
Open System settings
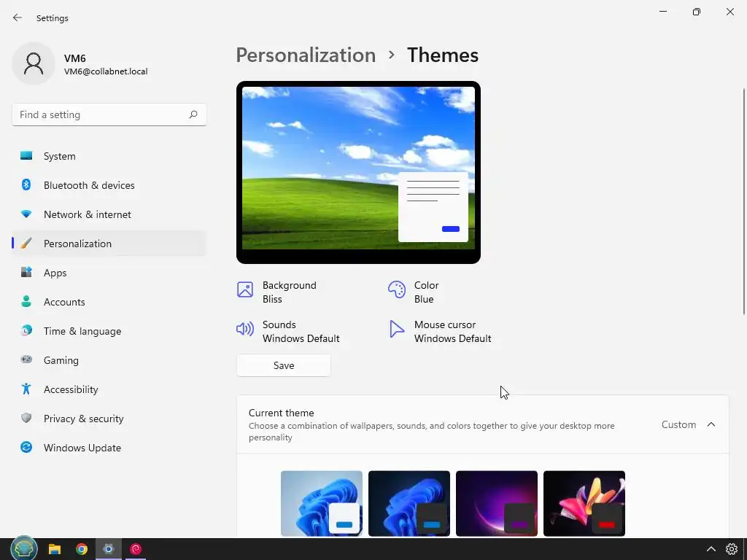click(109, 156)
